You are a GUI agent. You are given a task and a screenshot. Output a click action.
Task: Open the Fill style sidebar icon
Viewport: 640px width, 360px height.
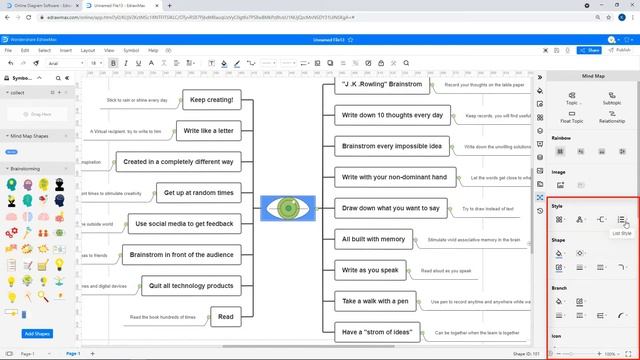[x=540, y=91]
